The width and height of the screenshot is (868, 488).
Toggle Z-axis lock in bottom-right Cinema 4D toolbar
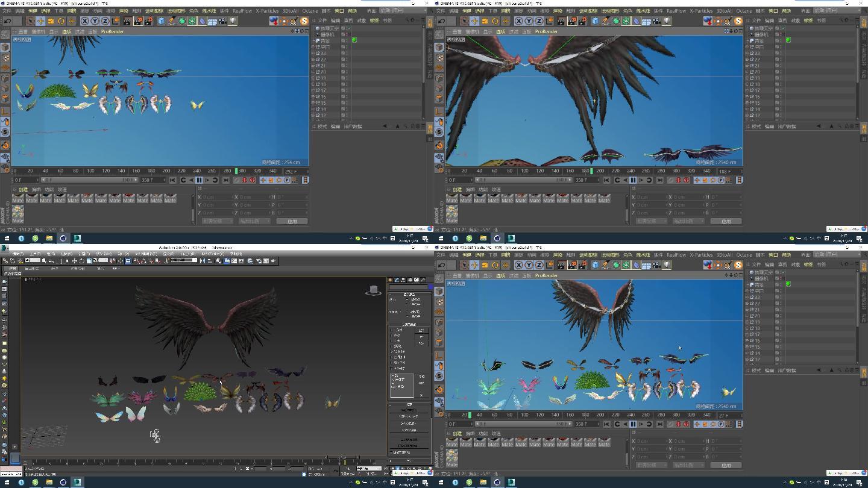(539, 265)
